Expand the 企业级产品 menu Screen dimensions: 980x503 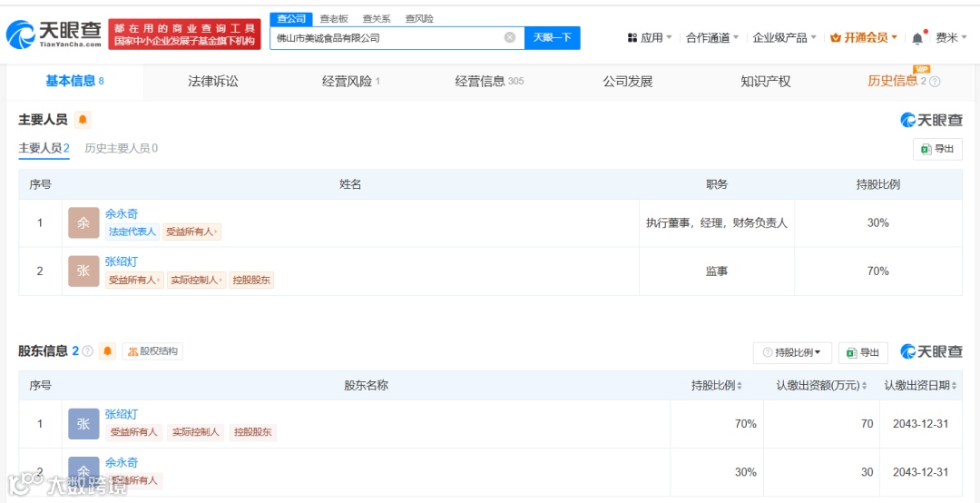coord(784,37)
